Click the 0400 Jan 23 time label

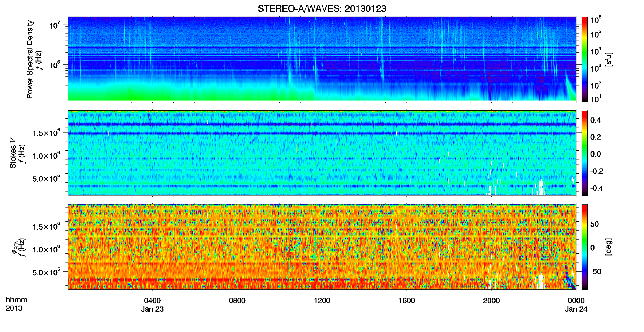click(152, 305)
